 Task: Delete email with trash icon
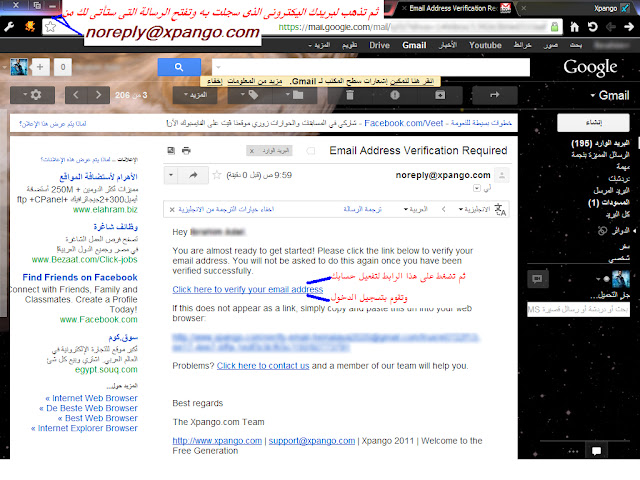(x=350, y=95)
